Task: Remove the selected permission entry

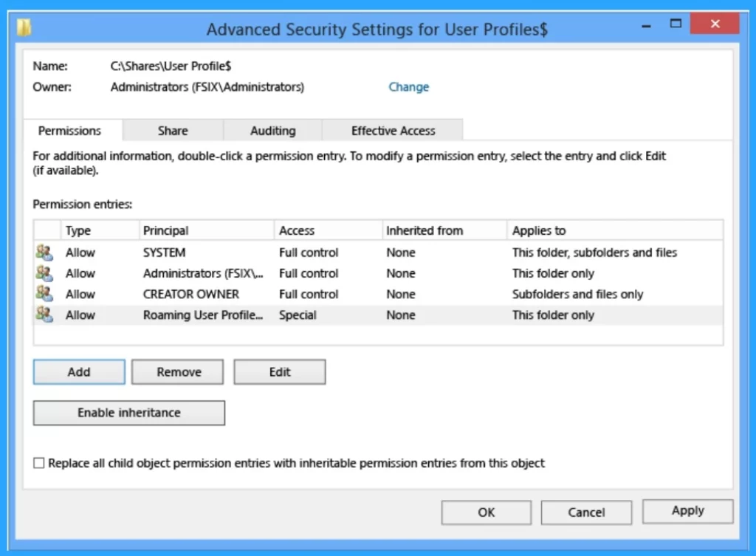Action: tap(179, 372)
